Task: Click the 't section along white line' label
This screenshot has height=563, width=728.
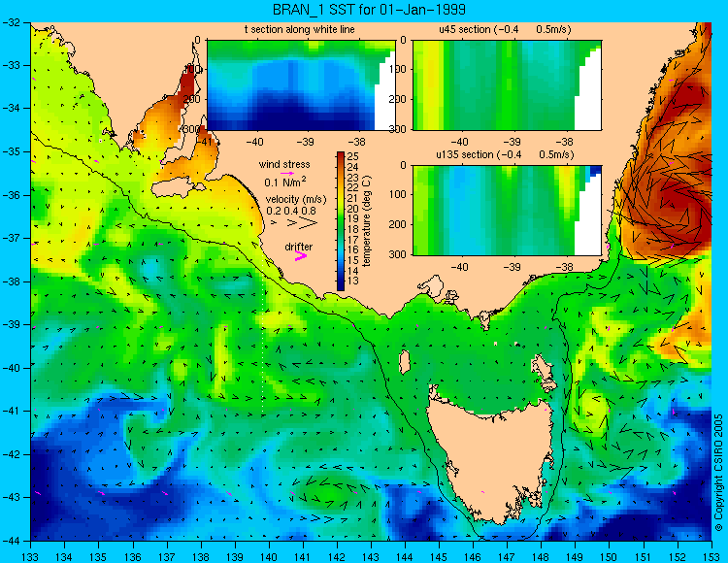Action: point(300,29)
